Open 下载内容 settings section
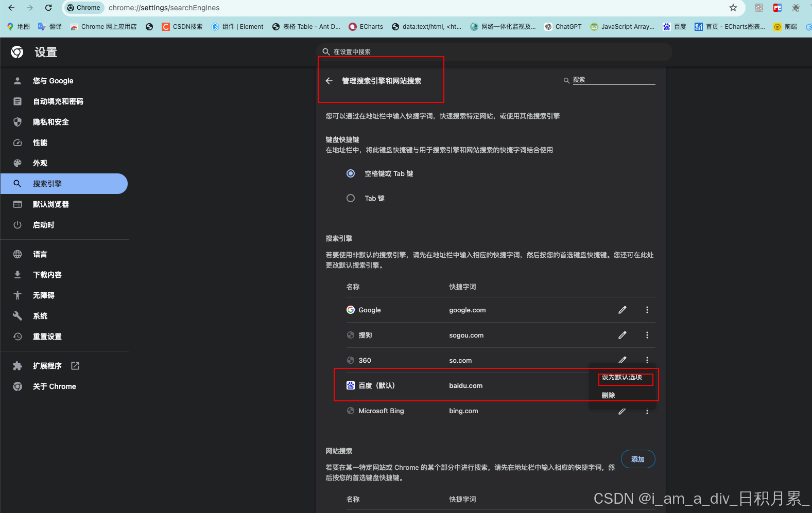Viewport: 812px width, 513px height. pyautogui.click(x=64, y=275)
